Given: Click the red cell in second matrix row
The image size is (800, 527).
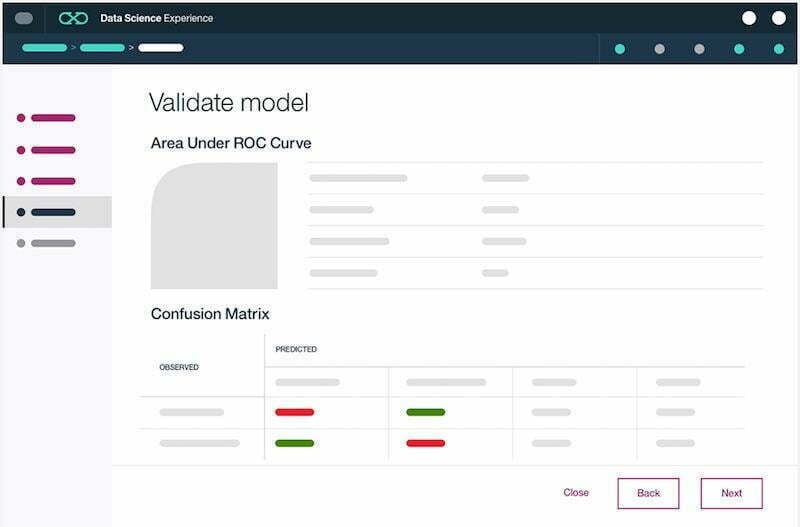Looking at the screenshot, I should tap(426, 443).
